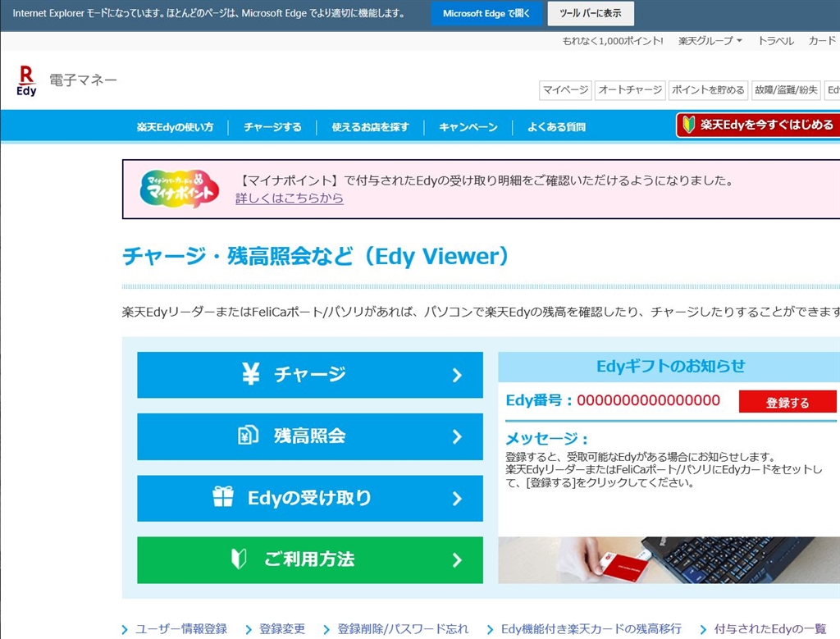Click the arrow before ユーザー情報登録 link

pos(125,629)
